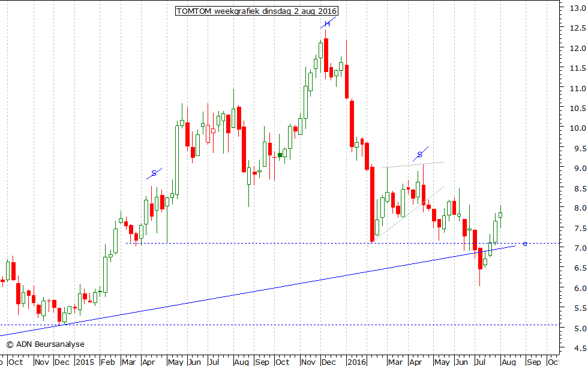Click the 'Aug' label in the 2015 section
The width and height of the screenshot is (588, 366).
[241, 362]
